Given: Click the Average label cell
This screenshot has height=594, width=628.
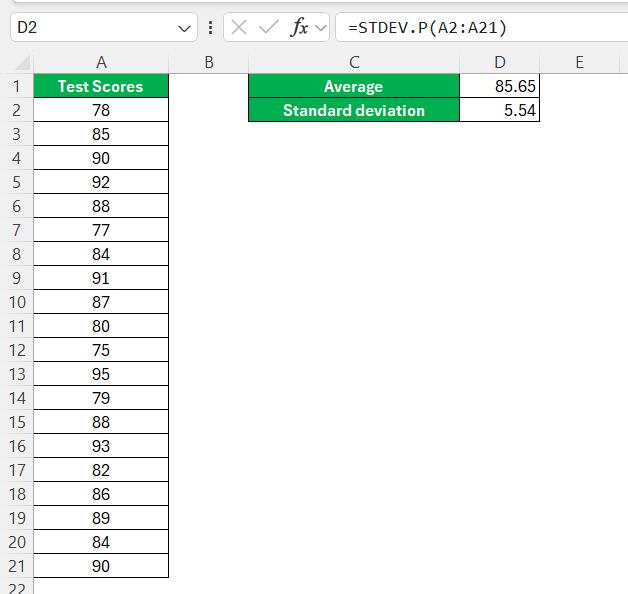Looking at the screenshot, I should 354,86.
